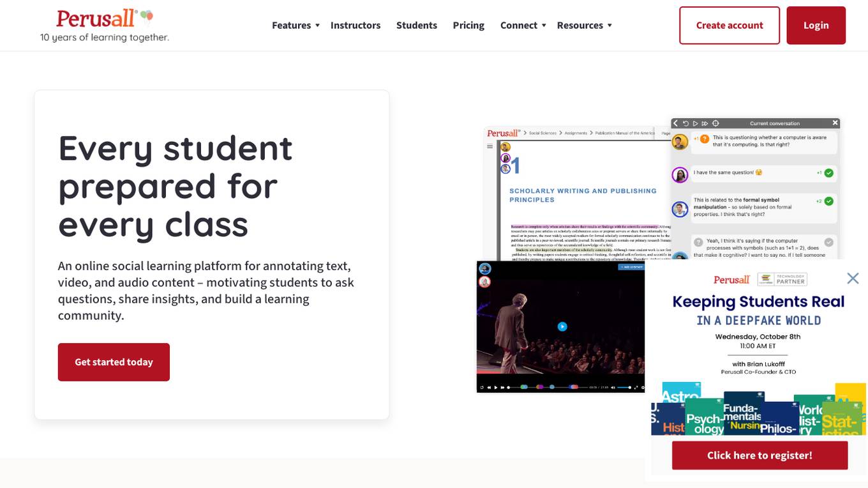
Task: Click the green-blue comment marker on video timeline
Action: [x=524, y=388]
